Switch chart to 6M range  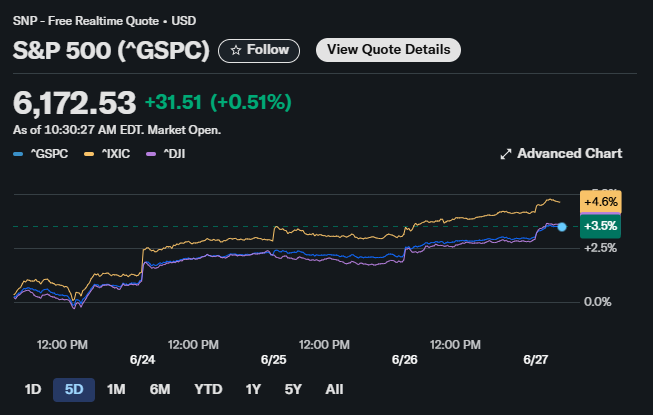(160, 389)
